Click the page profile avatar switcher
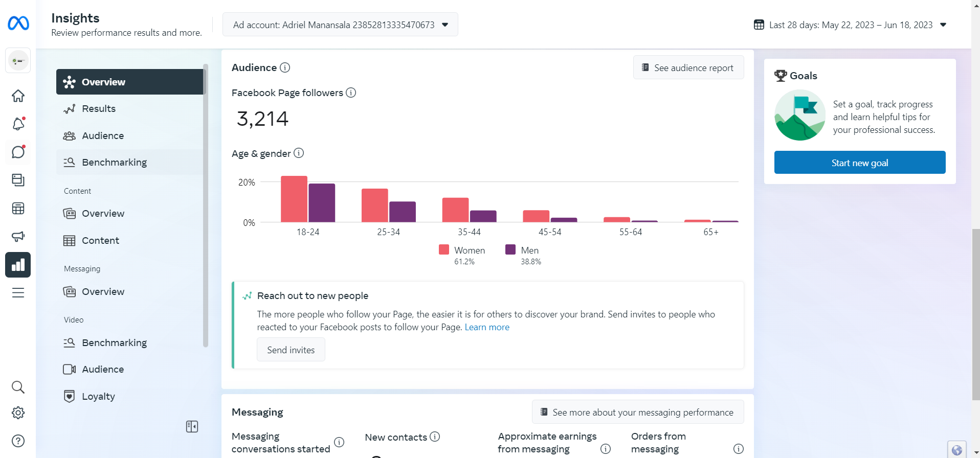Viewport: 980px width, 458px height. point(18,61)
